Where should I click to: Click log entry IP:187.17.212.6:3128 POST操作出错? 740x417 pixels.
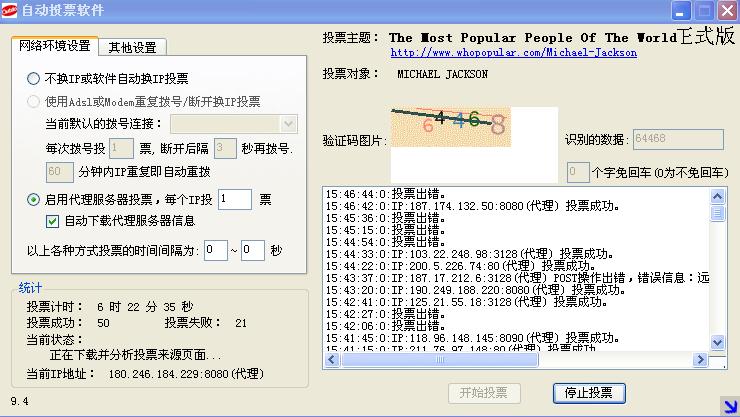(517, 278)
